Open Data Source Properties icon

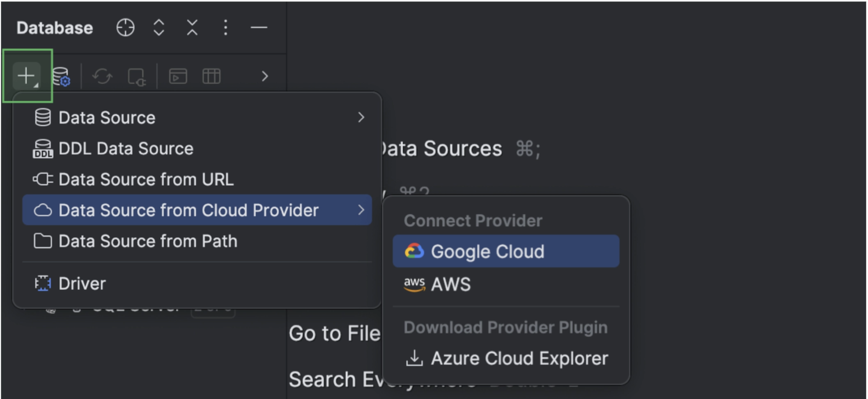[x=61, y=76]
